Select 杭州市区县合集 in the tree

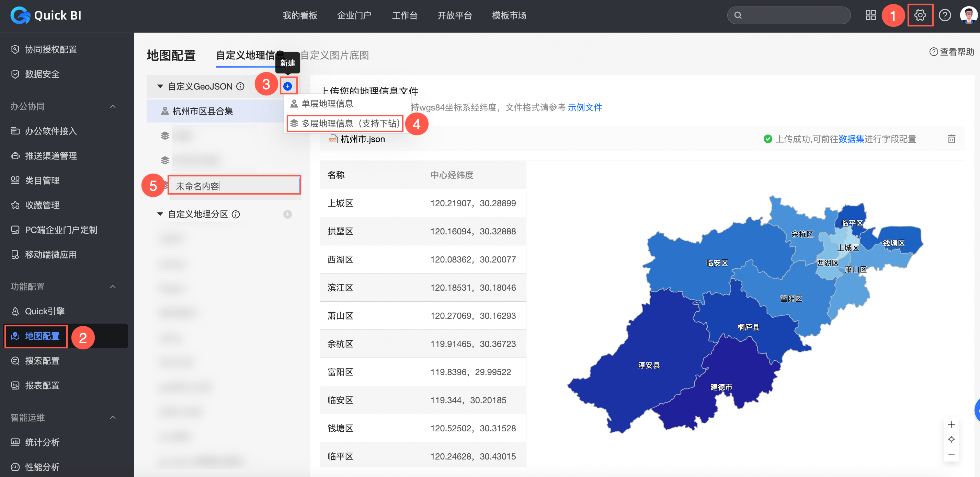tap(202, 112)
